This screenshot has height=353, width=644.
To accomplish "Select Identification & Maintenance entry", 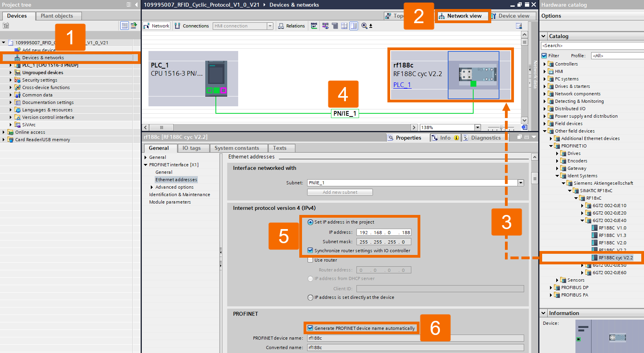I will (x=179, y=195).
